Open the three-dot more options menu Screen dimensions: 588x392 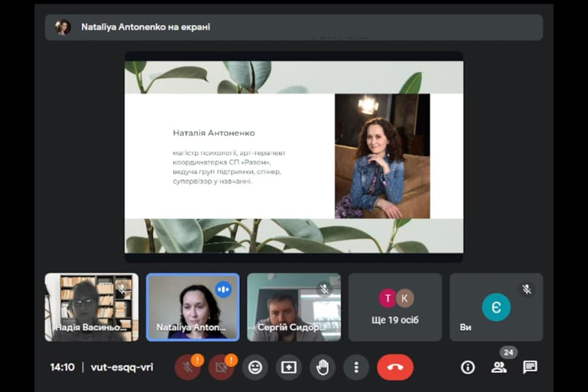tap(356, 367)
